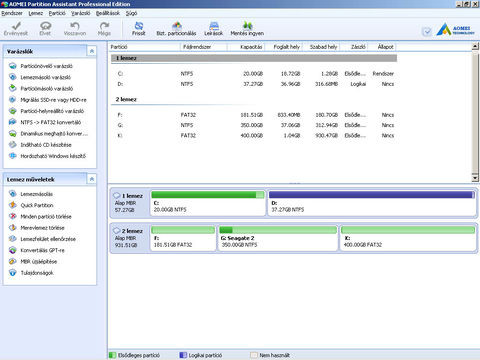Click the Mégis redo toolbar icon
Image resolution: width=480 pixels, height=360 pixels.
coord(104,26)
